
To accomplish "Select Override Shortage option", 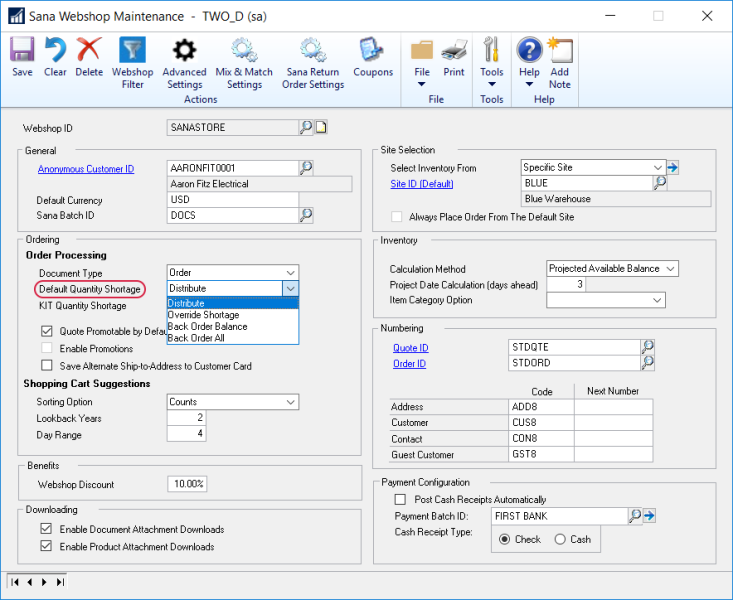I will point(233,315).
